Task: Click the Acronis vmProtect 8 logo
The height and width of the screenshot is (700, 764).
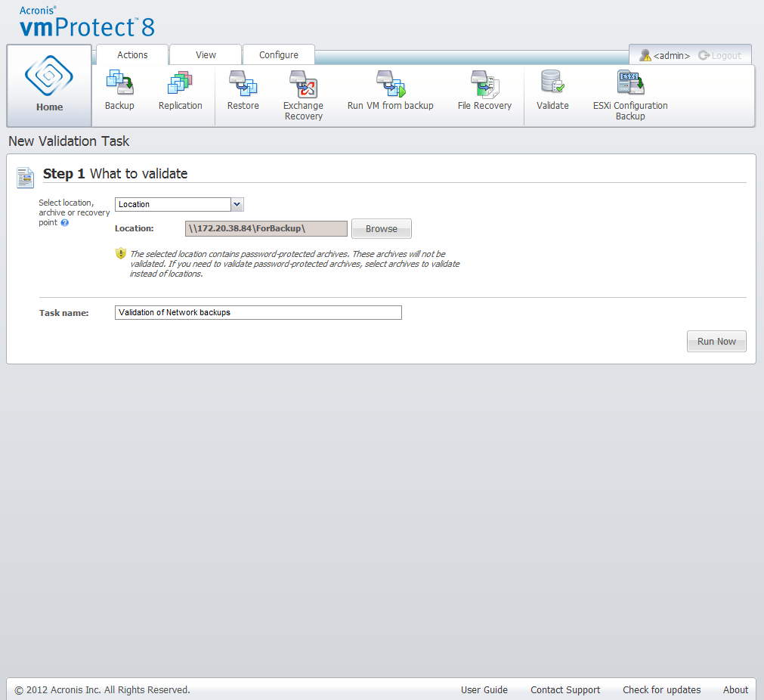Action: click(87, 22)
